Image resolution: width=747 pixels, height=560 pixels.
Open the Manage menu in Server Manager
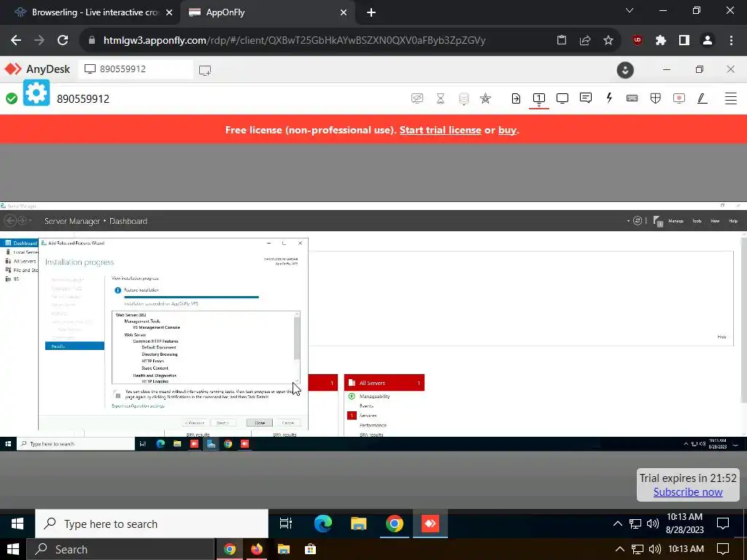pyautogui.click(x=676, y=221)
